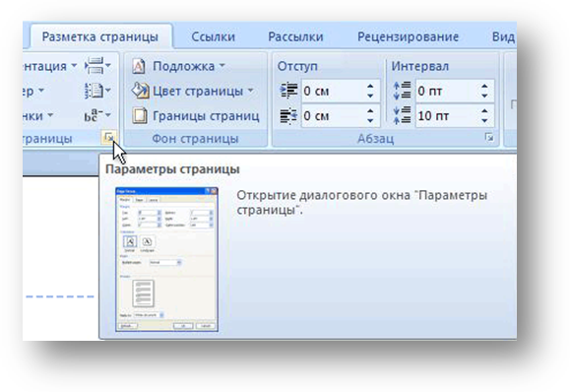Click the spacing after field 10 пт

(448, 115)
